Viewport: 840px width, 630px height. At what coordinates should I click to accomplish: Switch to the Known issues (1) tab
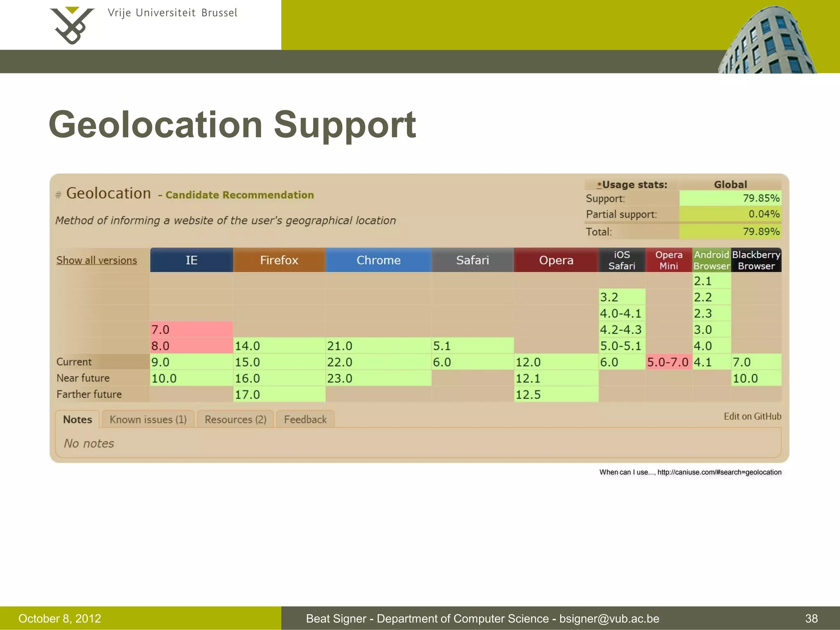(x=148, y=419)
